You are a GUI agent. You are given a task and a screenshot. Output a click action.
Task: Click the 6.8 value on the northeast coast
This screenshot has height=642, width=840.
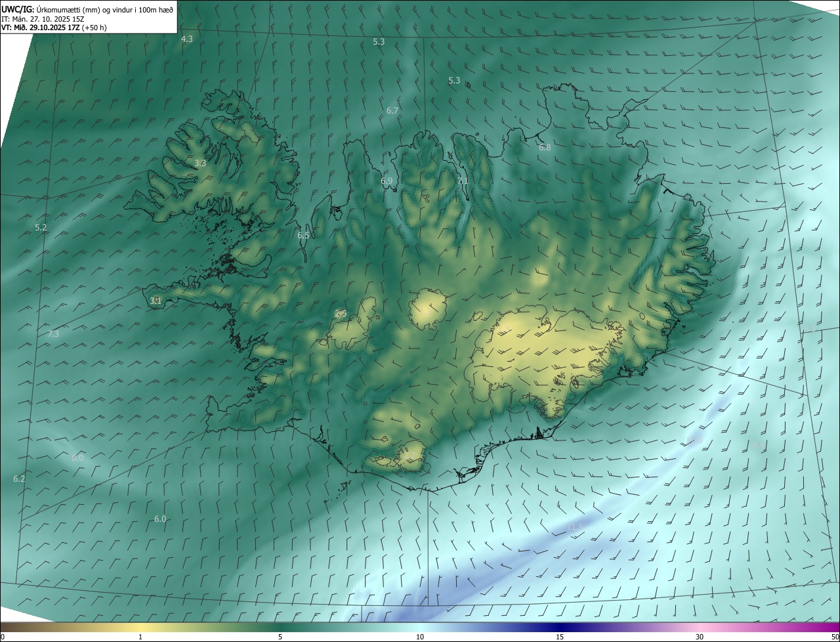click(545, 148)
